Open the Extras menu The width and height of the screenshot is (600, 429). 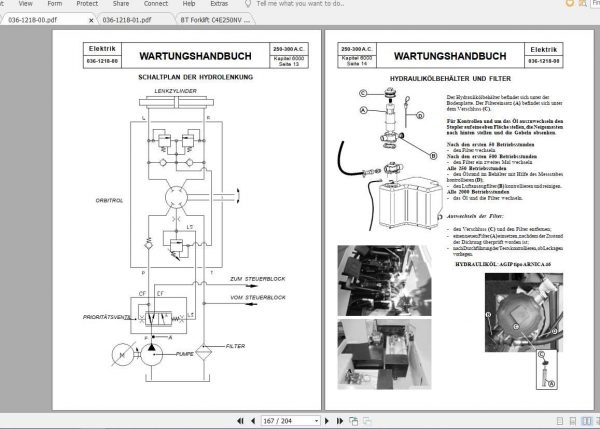[219, 3]
